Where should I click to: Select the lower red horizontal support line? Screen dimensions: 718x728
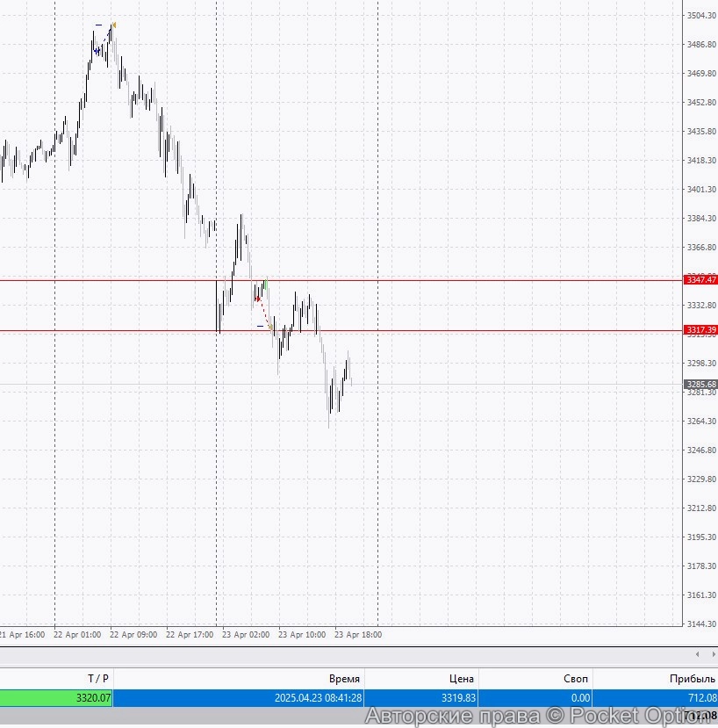[439, 331]
